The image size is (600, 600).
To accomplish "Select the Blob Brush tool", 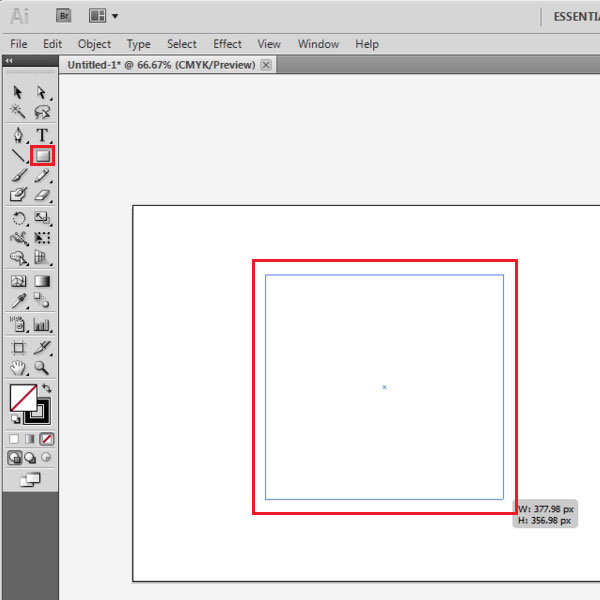I will [18, 194].
